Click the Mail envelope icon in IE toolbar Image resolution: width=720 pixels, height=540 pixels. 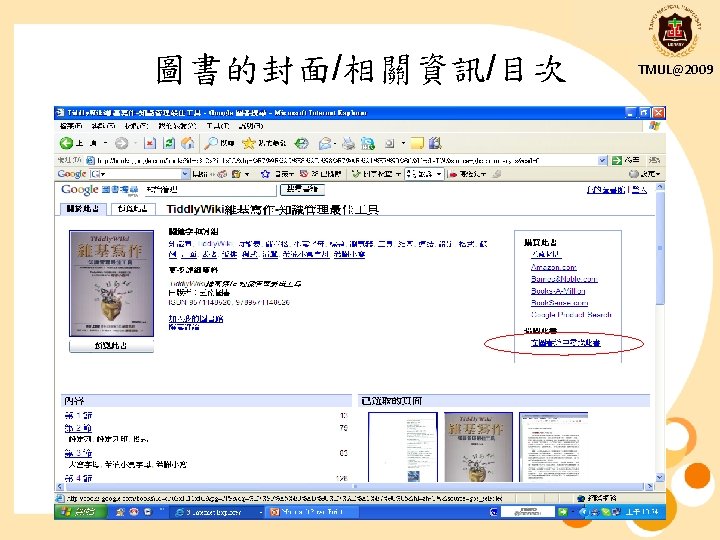click(325, 144)
